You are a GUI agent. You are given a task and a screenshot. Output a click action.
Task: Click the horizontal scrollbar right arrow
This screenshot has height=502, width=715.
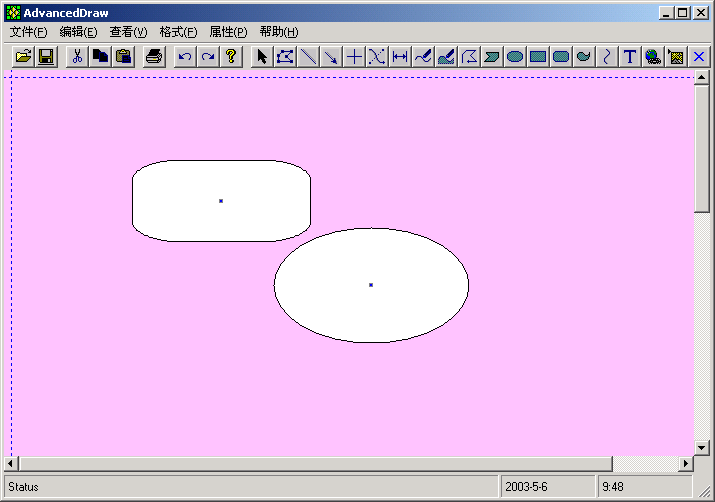point(686,464)
